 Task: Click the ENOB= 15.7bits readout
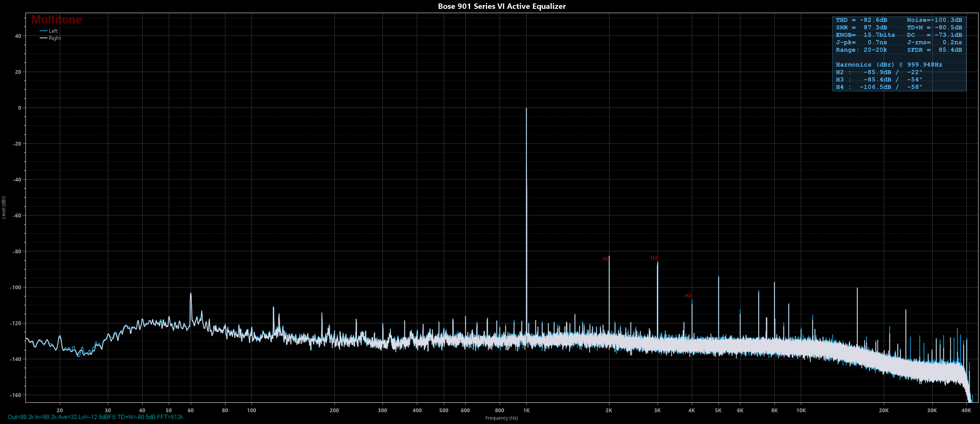(x=865, y=35)
